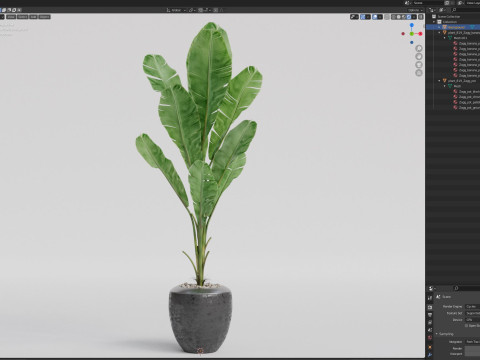Image resolution: width=480 pixels, height=360 pixels.
Task: Open the View Layer selector icon
Action: pyautogui.click(x=461, y=3)
